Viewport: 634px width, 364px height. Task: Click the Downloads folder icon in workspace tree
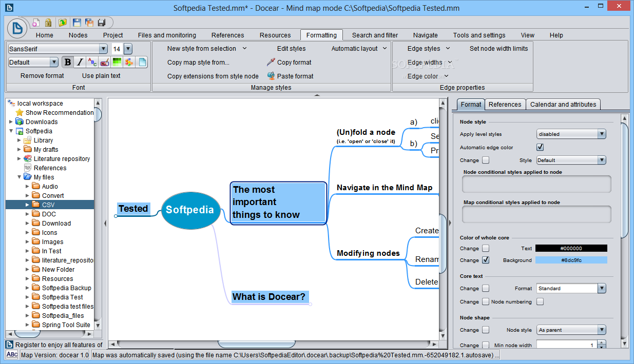tap(20, 122)
